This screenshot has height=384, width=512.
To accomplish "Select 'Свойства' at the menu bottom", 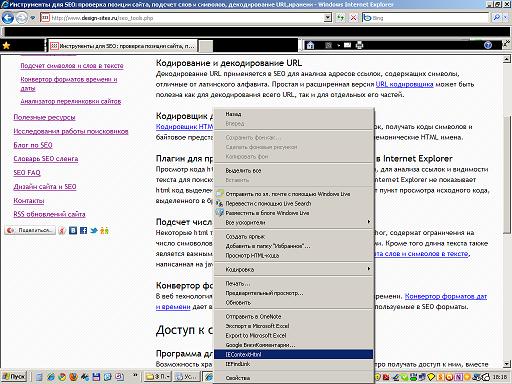I will [293, 378].
